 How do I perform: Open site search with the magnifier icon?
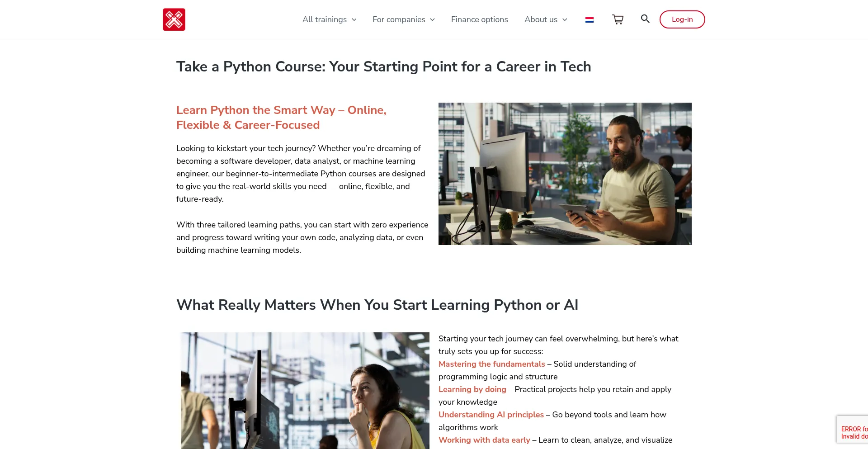point(645,19)
